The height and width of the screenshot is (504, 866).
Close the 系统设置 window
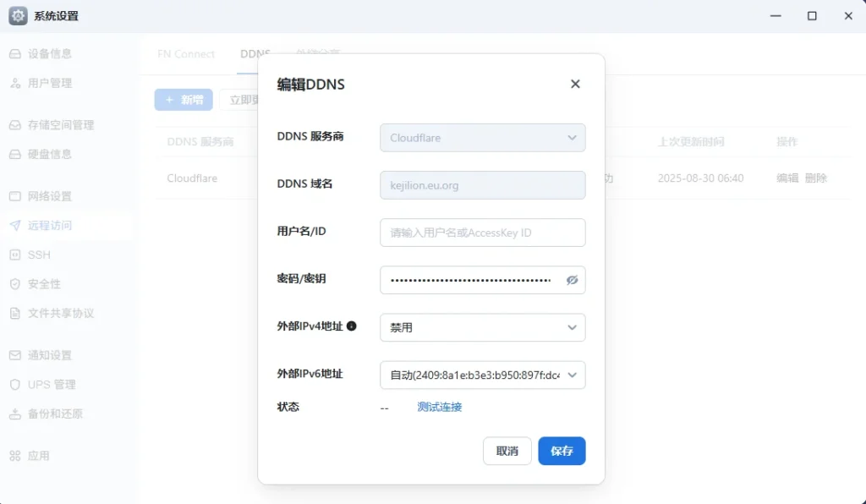pyautogui.click(x=848, y=16)
